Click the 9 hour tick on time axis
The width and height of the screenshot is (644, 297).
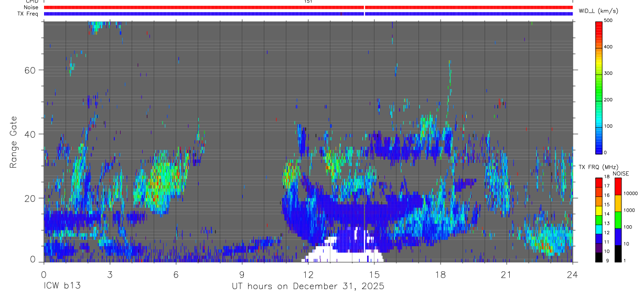click(x=242, y=274)
